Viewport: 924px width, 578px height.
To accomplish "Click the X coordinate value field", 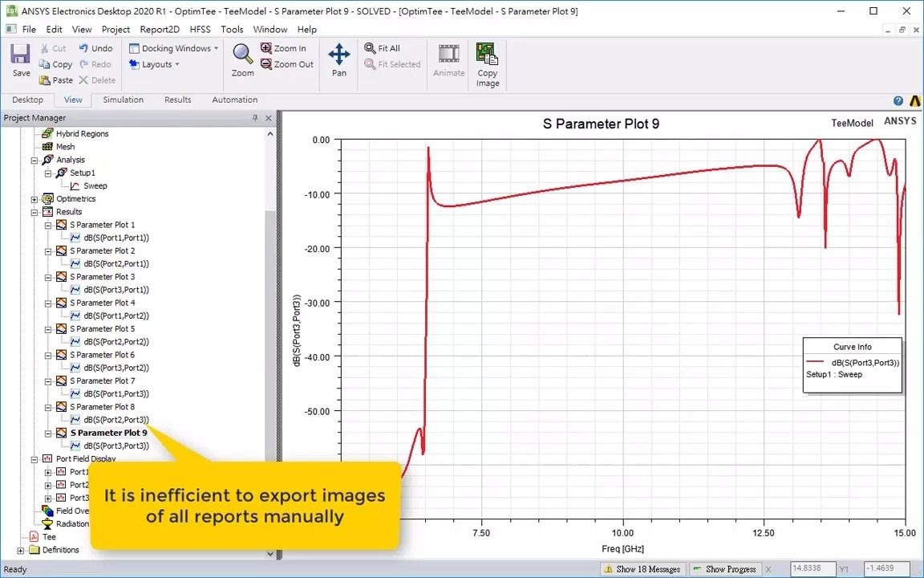I will 813,568.
